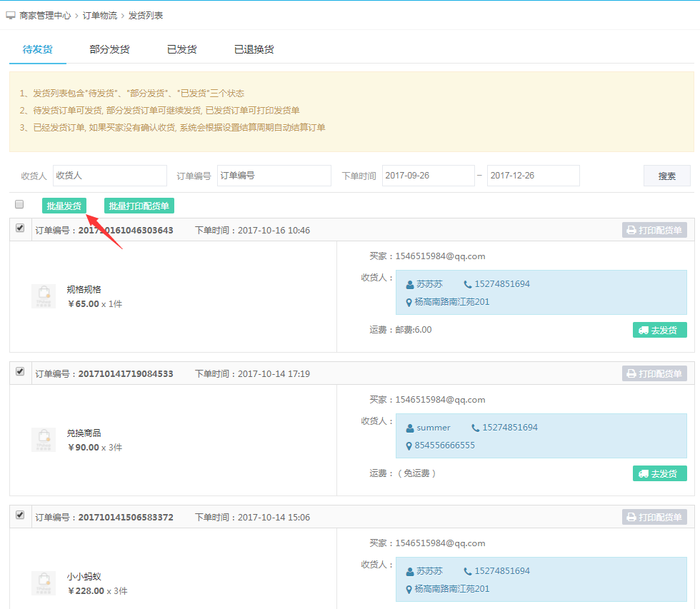The width and height of the screenshot is (700, 609).
Task: Switch to the 已退换货 tab
Action: [x=254, y=49]
